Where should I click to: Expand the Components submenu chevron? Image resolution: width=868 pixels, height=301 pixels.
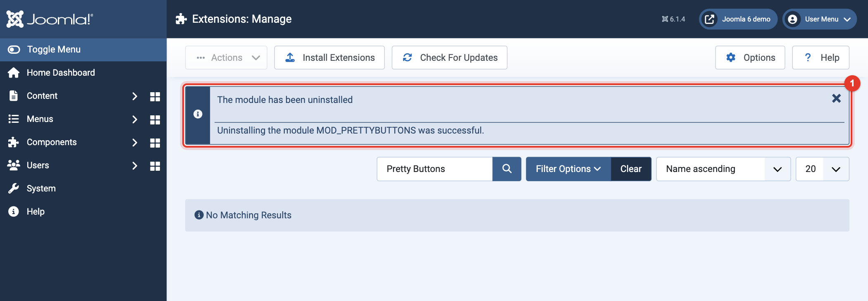[x=134, y=143]
